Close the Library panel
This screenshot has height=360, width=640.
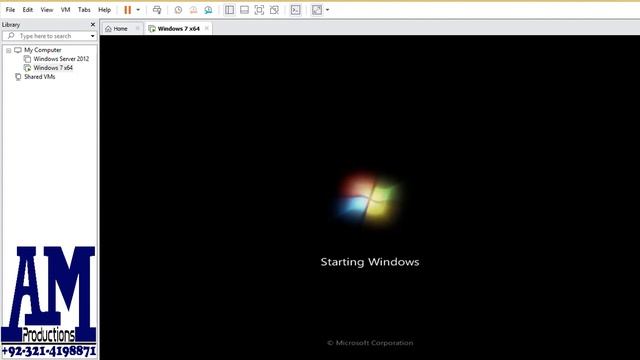[93, 24]
